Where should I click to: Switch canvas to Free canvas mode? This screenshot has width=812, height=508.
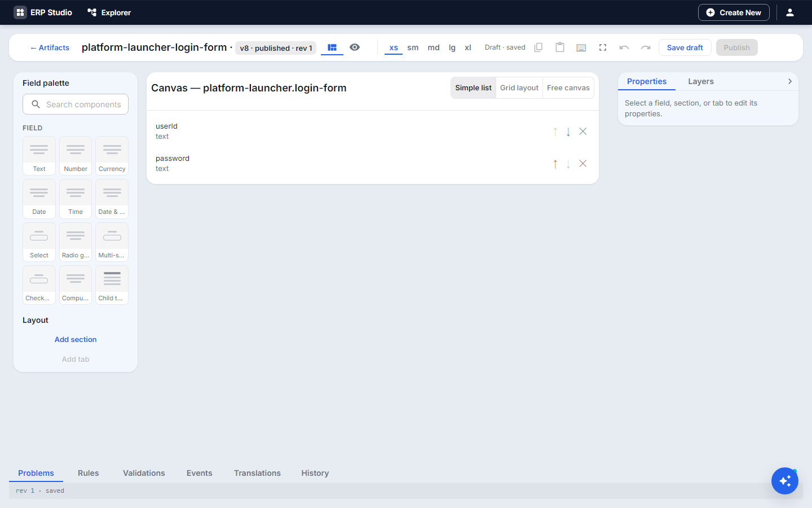568,88
